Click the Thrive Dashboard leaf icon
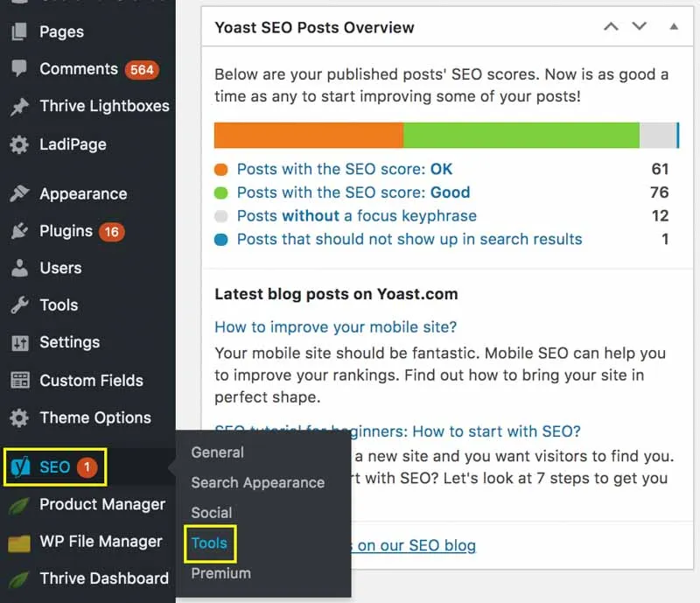This screenshot has width=700, height=603. point(19,579)
